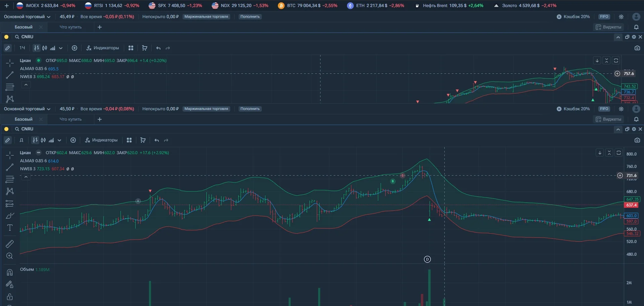Take a snapshot with upper chart camera icon
The height and width of the screenshot is (306, 644).
pos(637,48)
